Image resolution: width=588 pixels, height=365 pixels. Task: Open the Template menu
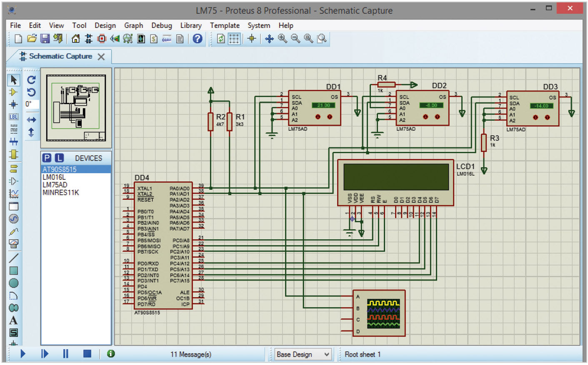225,25
